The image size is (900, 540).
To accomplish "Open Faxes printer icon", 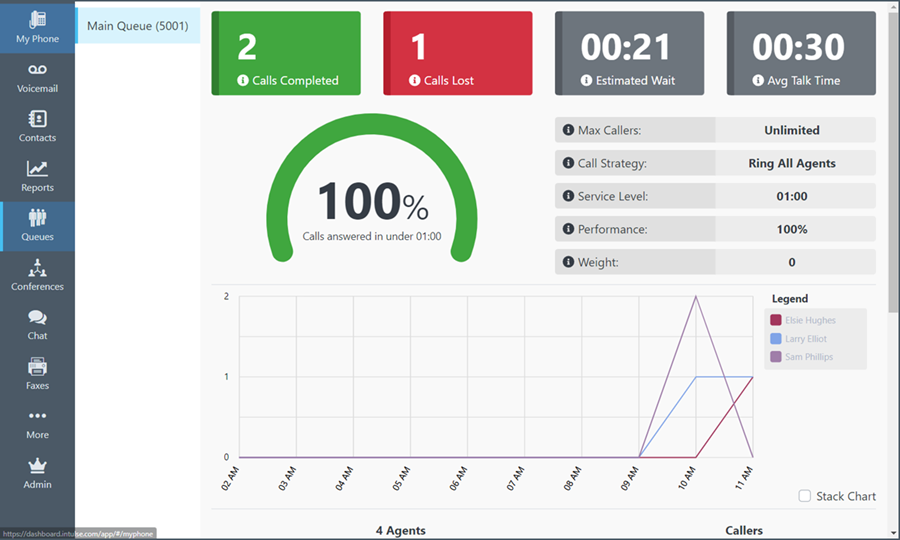I will [37, 367].
